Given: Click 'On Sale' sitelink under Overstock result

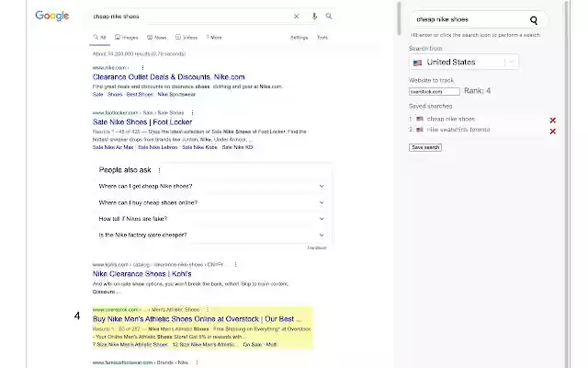Looking at the screenshot, I should pyautogui.click(x=253, y=344).
